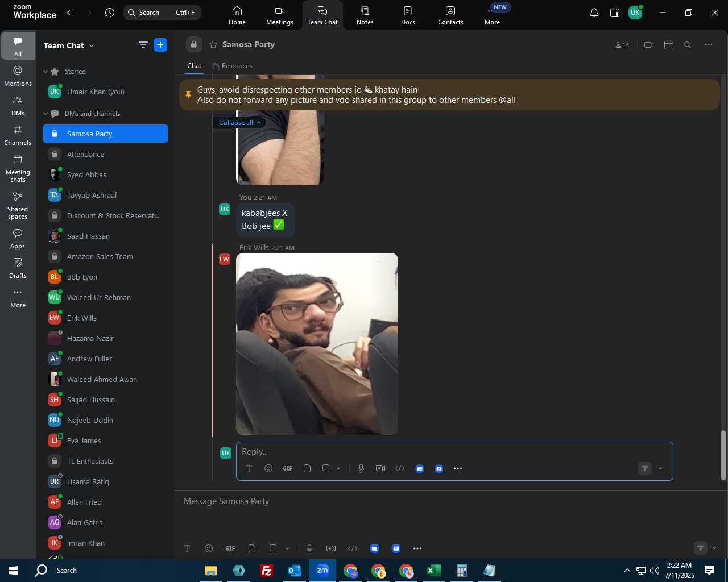Open Umair Khan (you) starred chat
728x582 pixels.
(x=106, y=92)
